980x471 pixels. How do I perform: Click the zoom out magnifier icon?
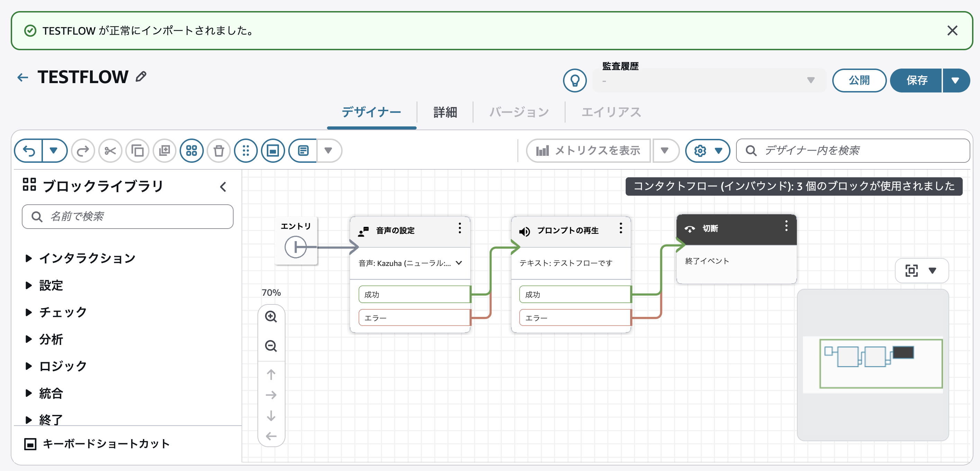271,346
